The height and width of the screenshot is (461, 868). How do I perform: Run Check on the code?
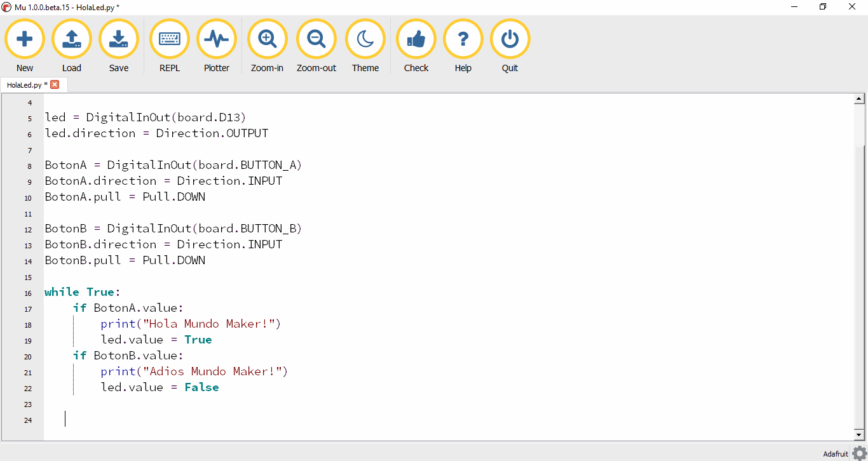coord(416,39)
